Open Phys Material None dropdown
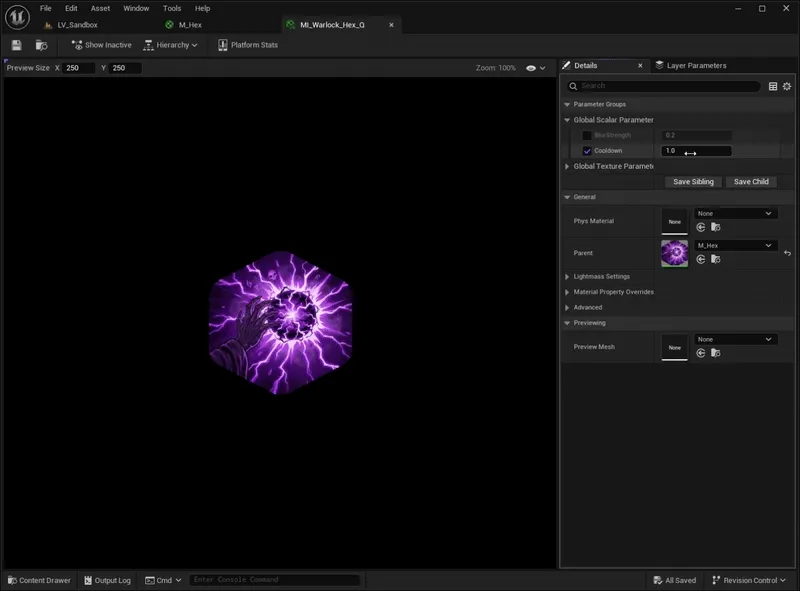Viewport: 800px width, 591px height. [x=735, y=213]
